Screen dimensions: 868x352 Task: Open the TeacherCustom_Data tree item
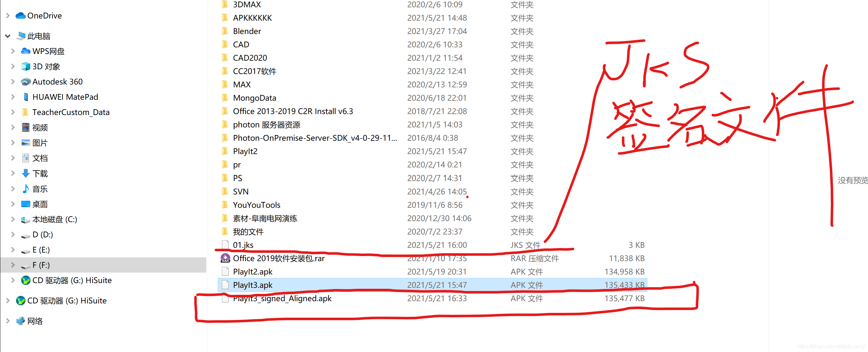[x=71, y=112]
